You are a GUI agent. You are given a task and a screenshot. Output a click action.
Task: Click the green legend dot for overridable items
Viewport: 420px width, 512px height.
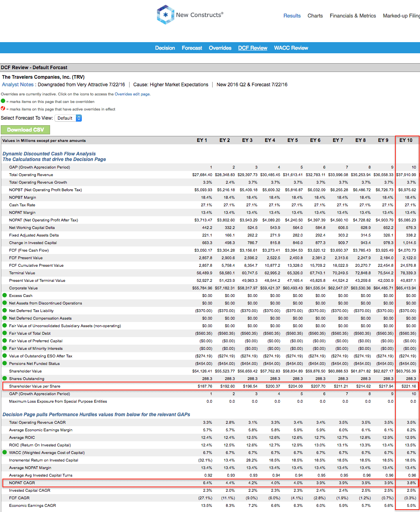tap(3, 101)
